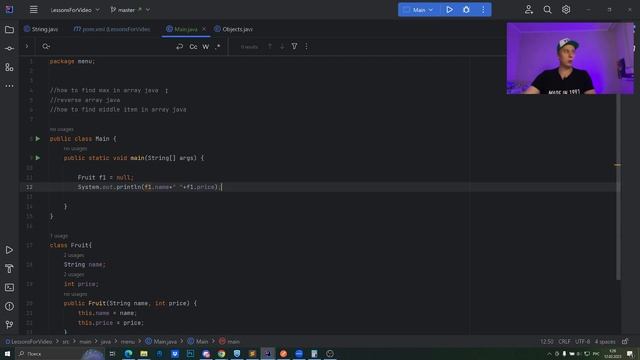Click the yellow warning stripe marker
This screenshot has width=640, height=360.
point(618,165)
